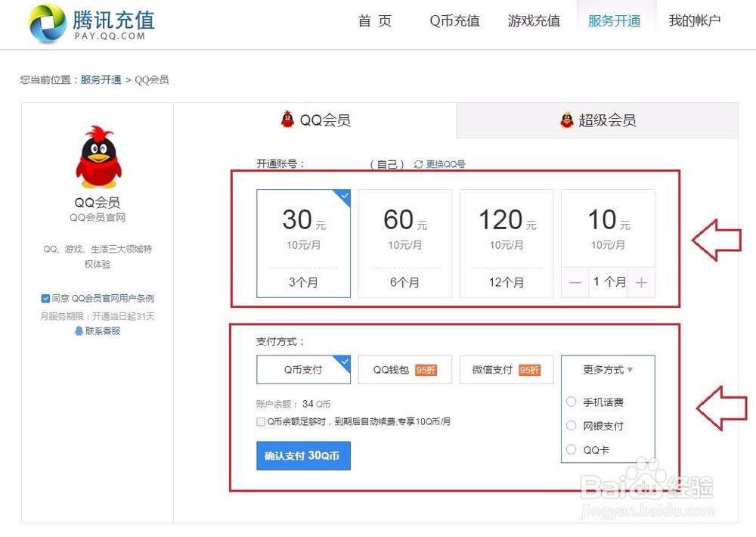Screen dimensions: 756x537
Task: Switch to the 超级会员 tab
Action: click(x=597, y=120)
